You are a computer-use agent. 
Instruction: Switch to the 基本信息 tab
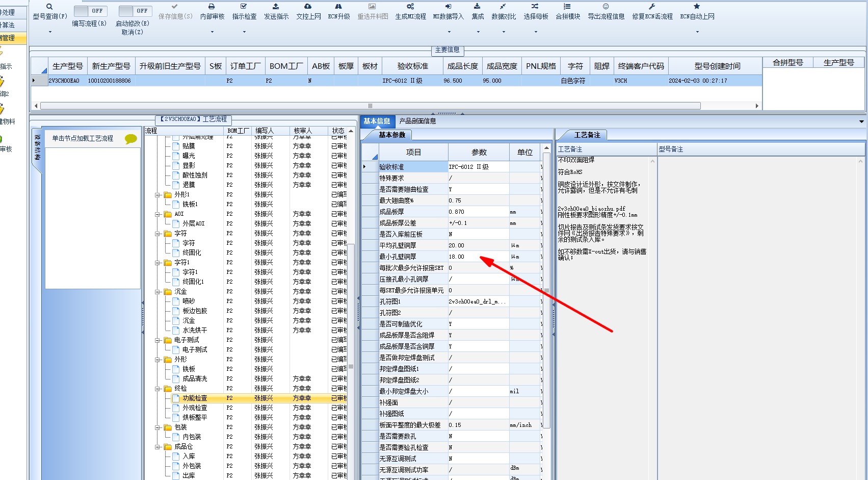[377, 121]
